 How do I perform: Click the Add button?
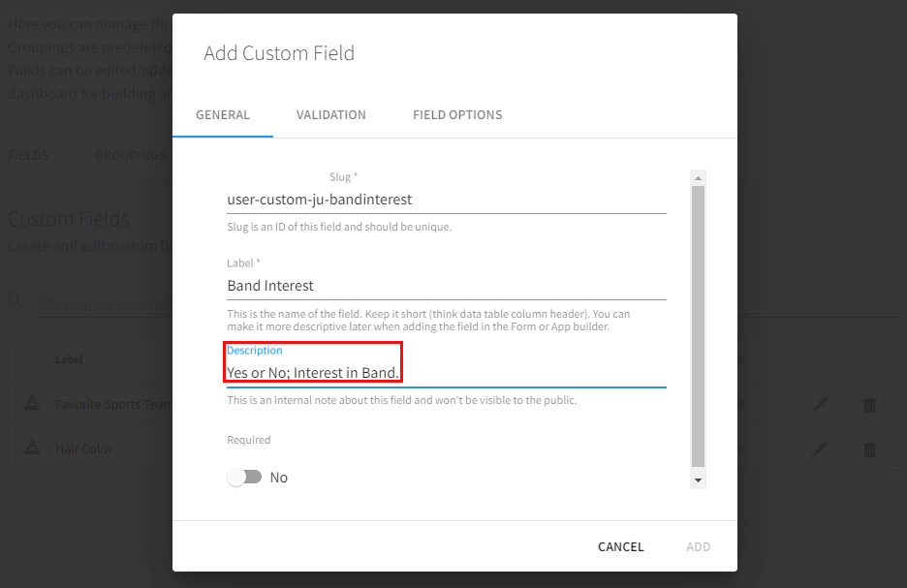(699, 546)
